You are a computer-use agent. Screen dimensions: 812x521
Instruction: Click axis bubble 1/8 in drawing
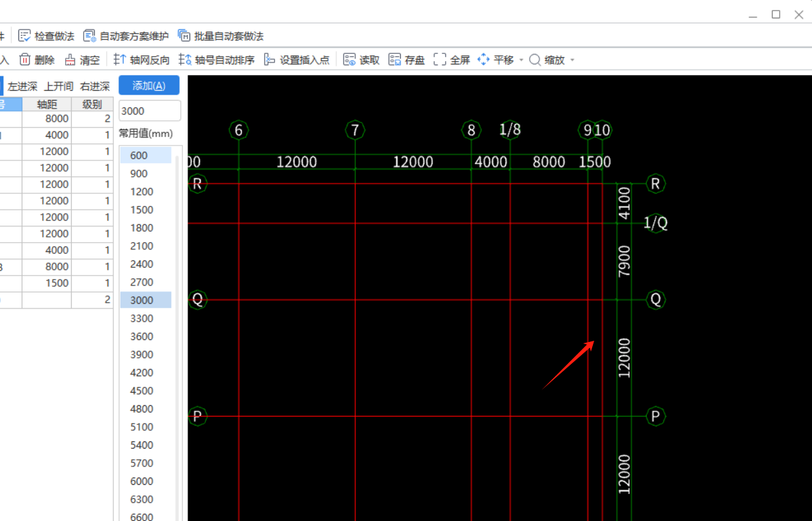pos(510,130)
